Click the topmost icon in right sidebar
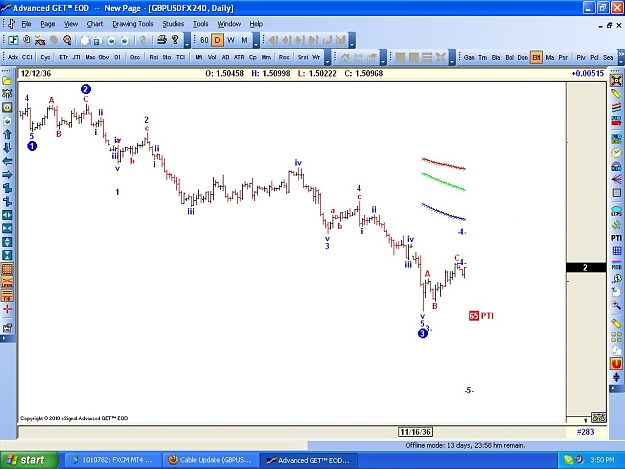Viewport: 625px width, 469px height. pyautogui.click(x=616, y=81)
